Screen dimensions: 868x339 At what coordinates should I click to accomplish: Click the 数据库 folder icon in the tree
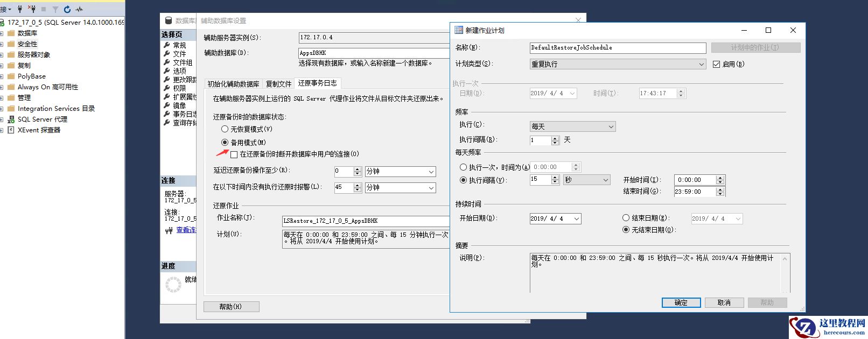[x=11, y=33]
